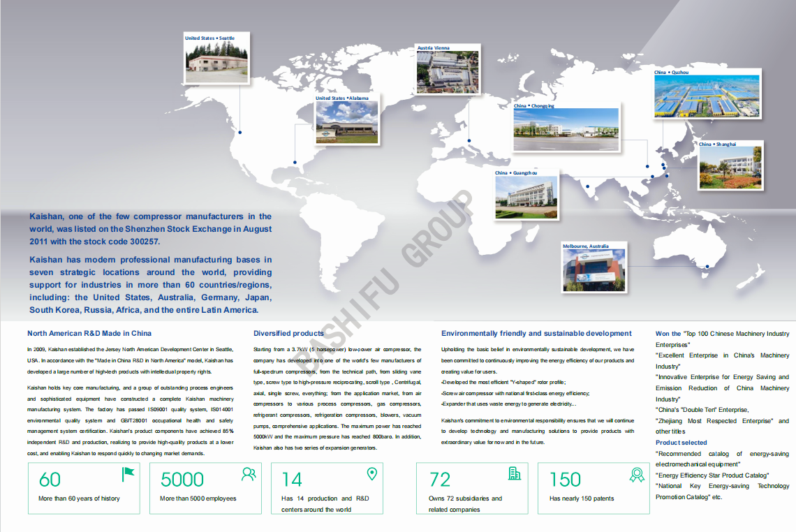Select the "China • Chongqing" photo label

click(533, 105)
